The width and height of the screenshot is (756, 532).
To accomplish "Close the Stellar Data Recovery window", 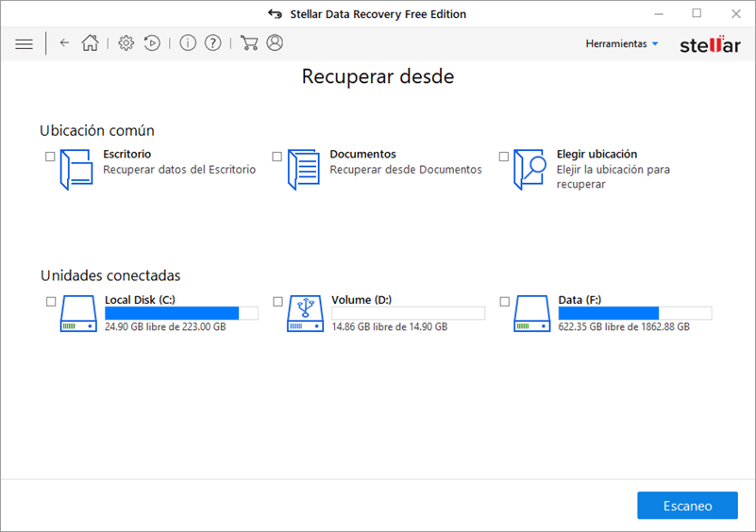I will pyautogui.click(x=736, y=13).
